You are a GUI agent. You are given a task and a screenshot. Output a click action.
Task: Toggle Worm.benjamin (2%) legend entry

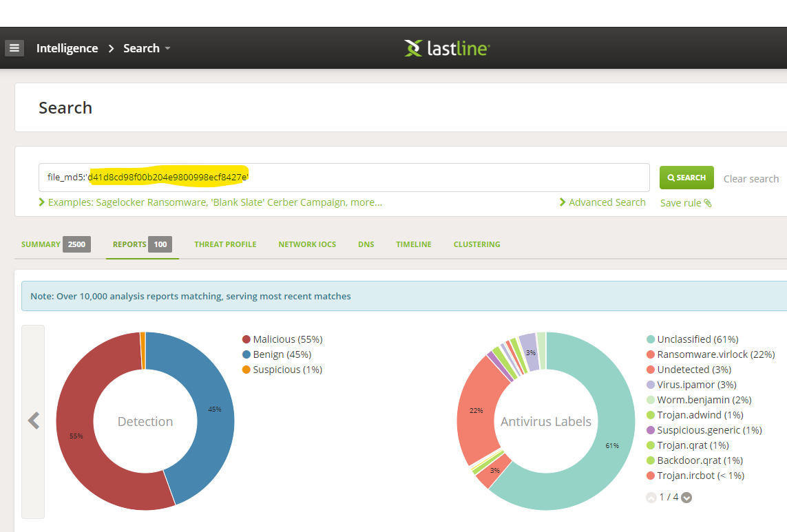tap(699, 399)
